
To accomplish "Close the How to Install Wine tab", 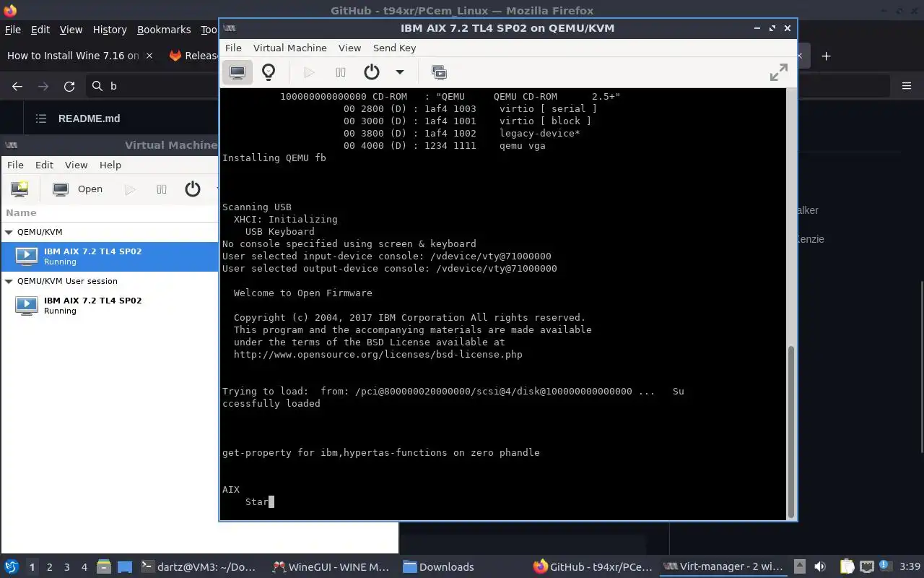I will (x=149, y=56).
